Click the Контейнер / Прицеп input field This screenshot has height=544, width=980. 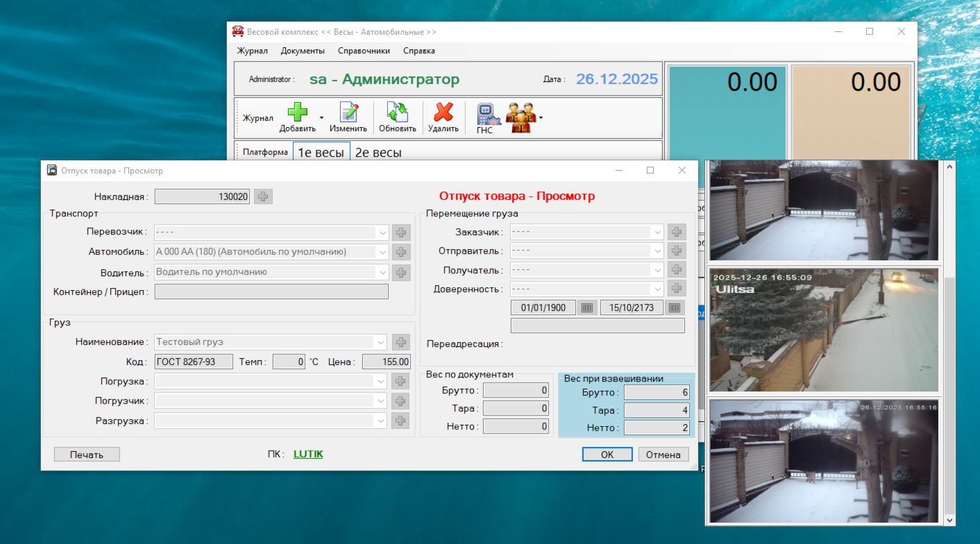(x=271, y=292)
